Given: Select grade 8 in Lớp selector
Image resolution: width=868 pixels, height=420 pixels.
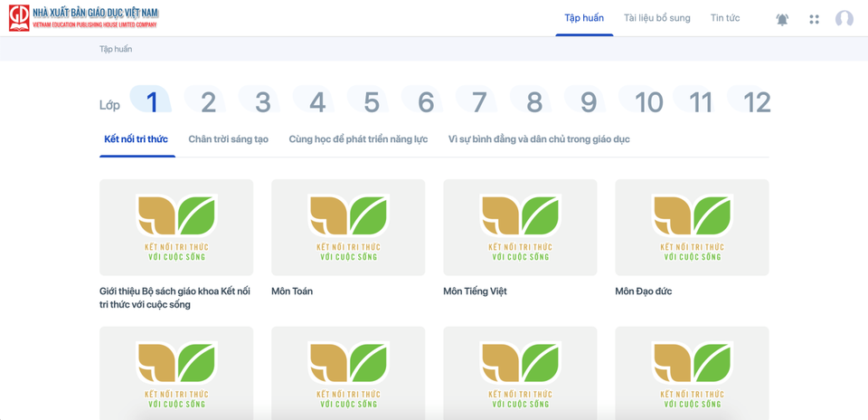Looking at the screenshot, I should pos(533,100).
